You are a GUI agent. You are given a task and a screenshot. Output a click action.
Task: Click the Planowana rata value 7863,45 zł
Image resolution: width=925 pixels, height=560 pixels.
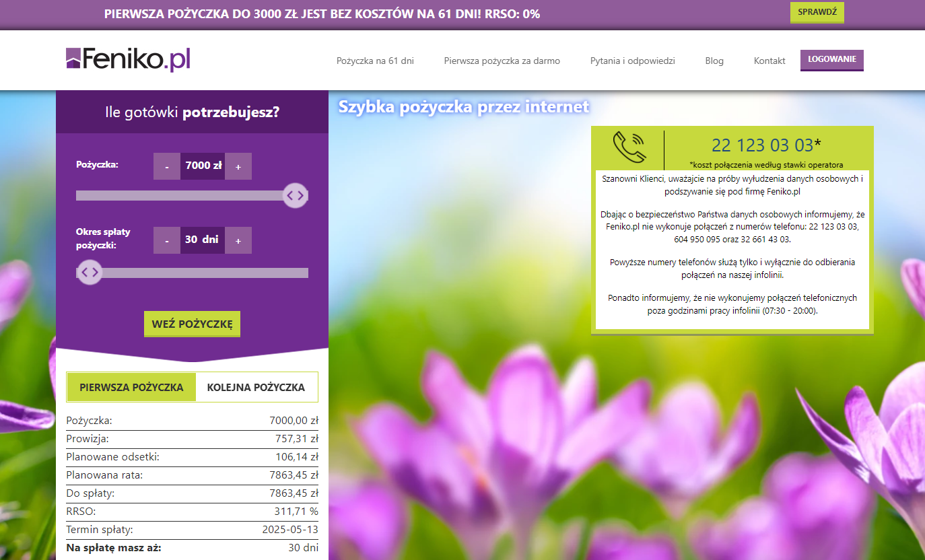pos(294,475)
